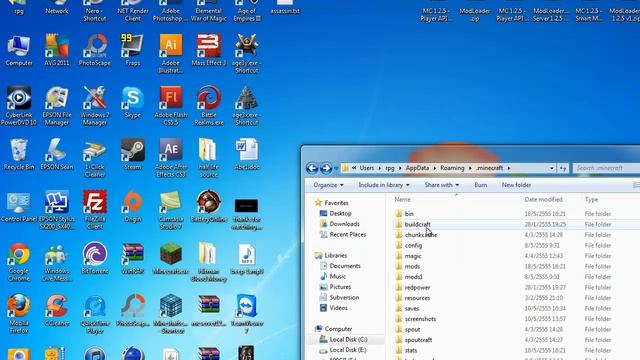Expand the address bar history dropdown
This screenshot has height=360, width=640.
(x=551, y=168)
